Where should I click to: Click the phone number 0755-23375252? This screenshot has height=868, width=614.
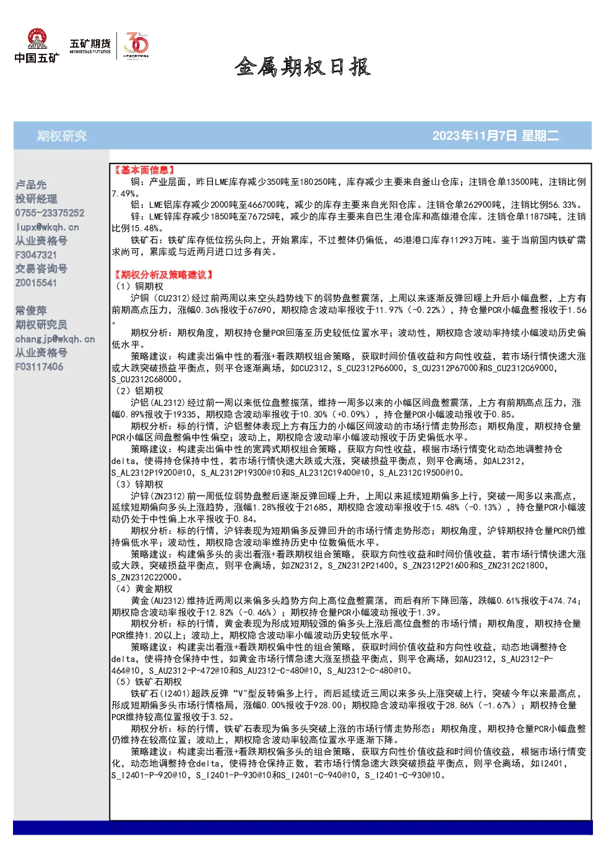click(x=50, y=213)
